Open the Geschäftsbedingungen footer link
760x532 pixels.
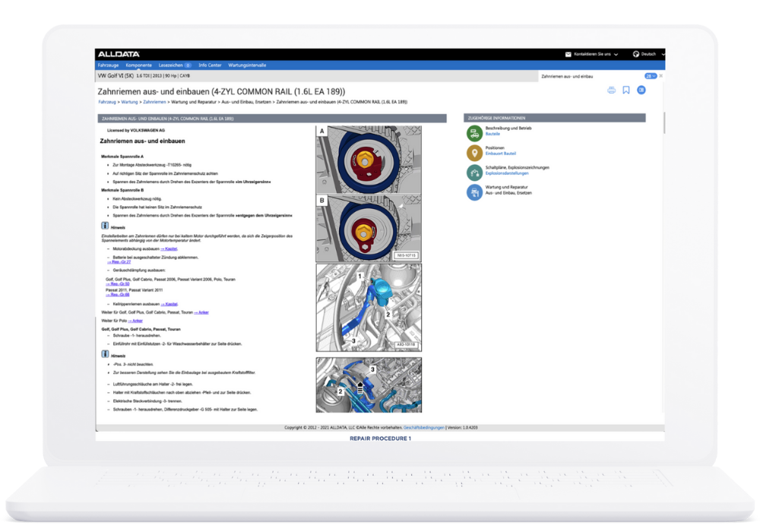pos(423,428)
